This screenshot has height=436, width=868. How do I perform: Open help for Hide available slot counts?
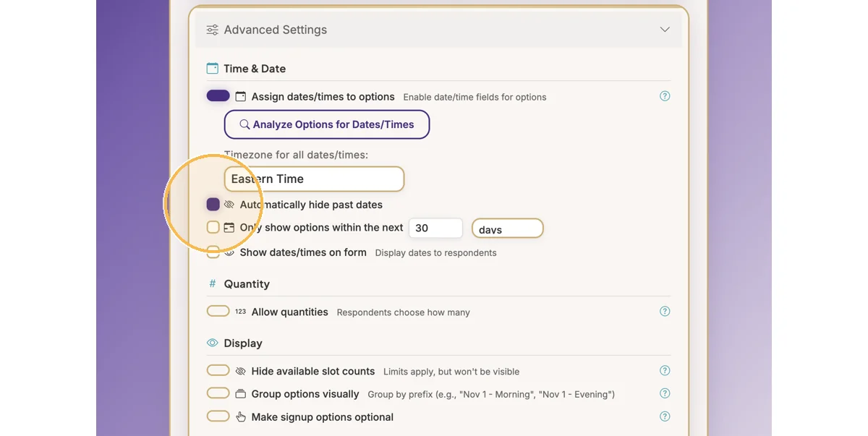point(665,371)
